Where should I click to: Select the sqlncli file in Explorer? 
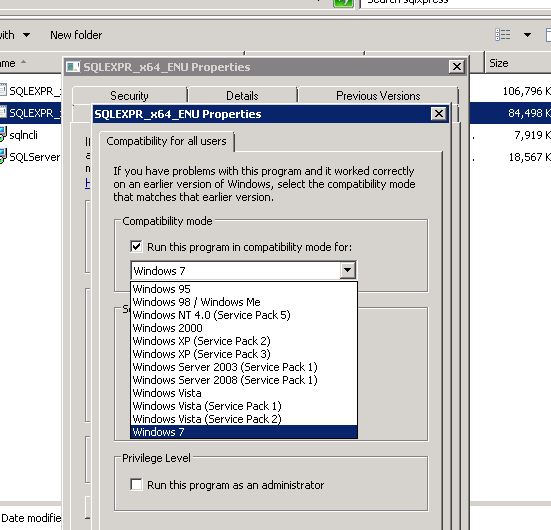[23, 135]
